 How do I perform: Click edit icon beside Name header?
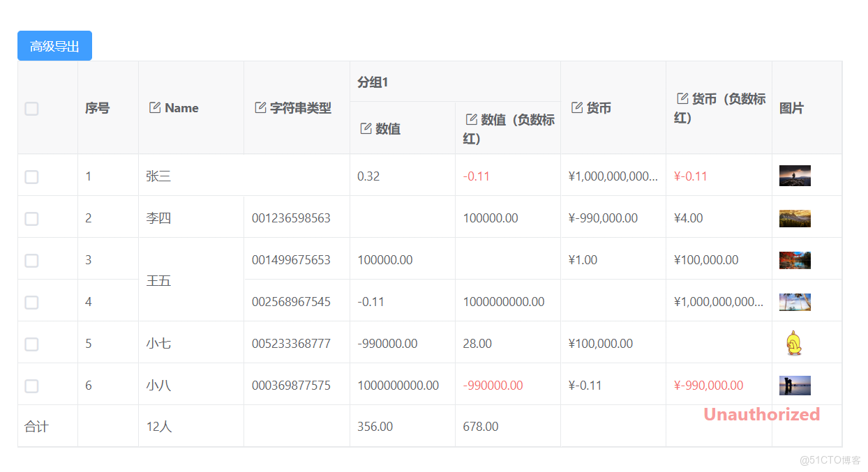(x=155, y=107)
